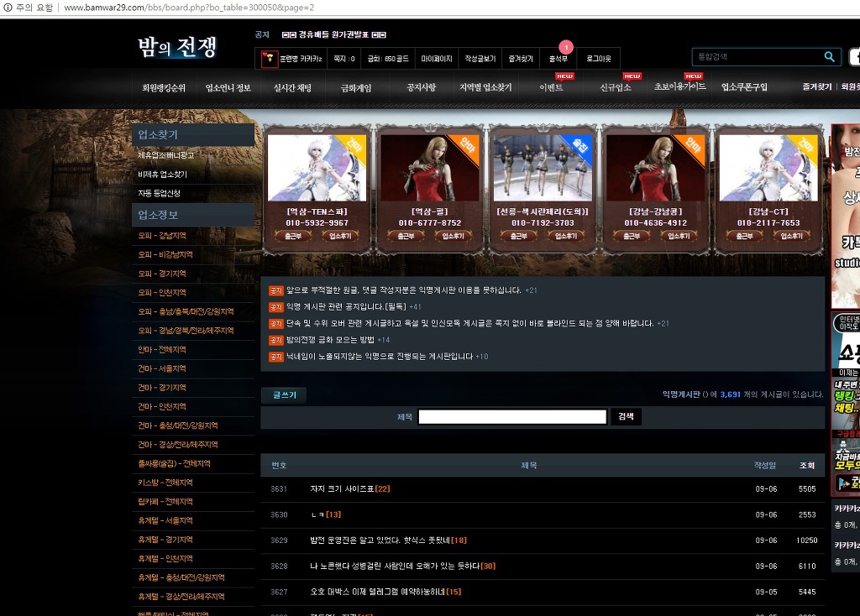Open 업소쿠폰구입 menu item

pos(744,87)
